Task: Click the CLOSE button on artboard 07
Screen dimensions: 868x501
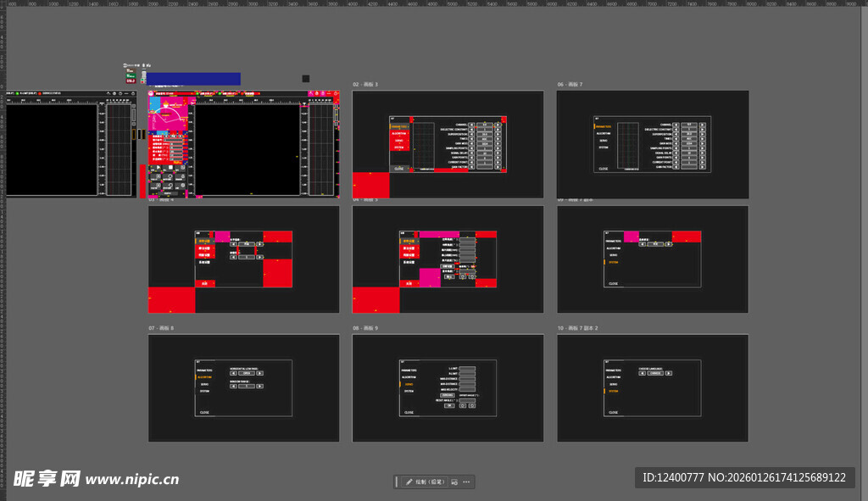Action: click(x=203, y=412)
